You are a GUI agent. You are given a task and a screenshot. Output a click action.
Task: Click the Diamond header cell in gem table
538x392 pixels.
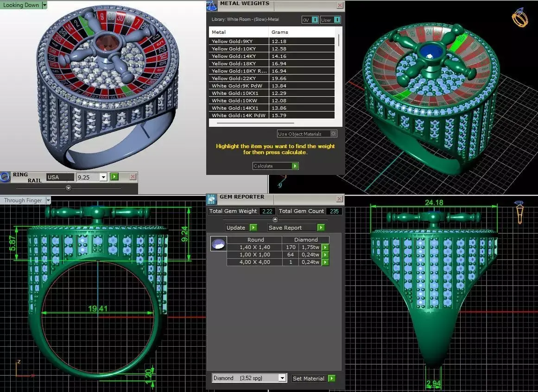306,240
